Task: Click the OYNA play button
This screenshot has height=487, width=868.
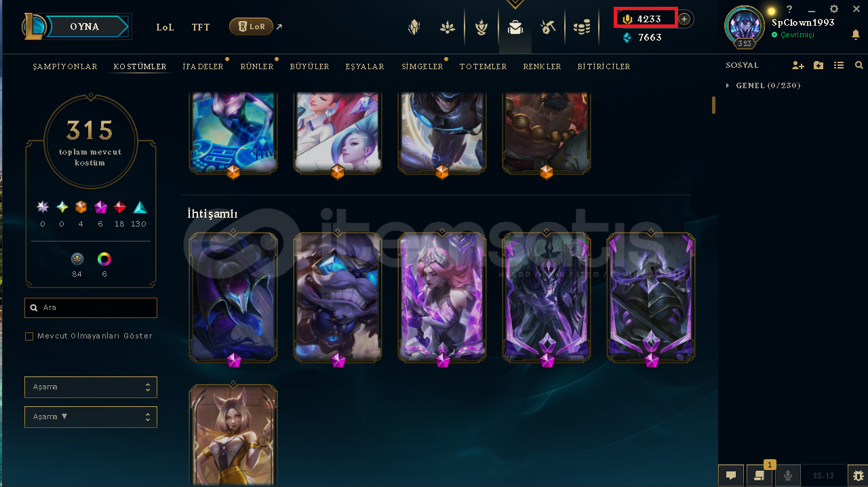Action: (x=85, y=26)
